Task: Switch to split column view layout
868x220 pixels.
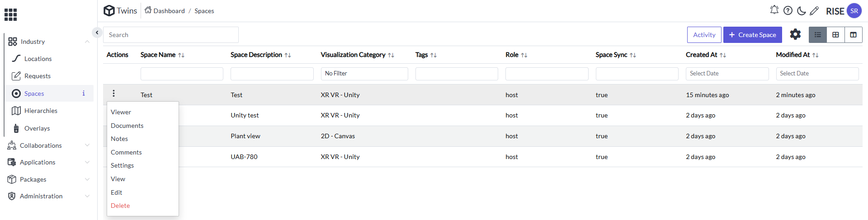Action: pyautogui.click(x=853, y=35)
